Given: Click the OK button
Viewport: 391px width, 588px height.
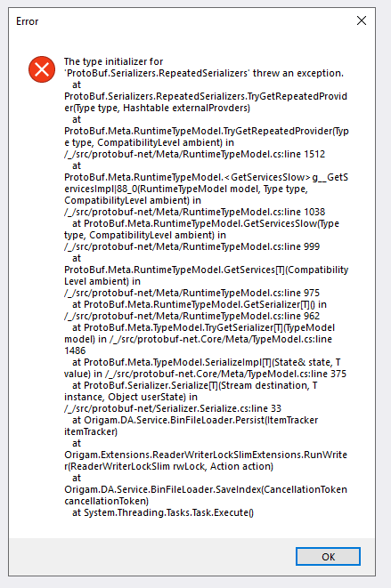Looking at the screenshot, I should click(x=328, y=557).
